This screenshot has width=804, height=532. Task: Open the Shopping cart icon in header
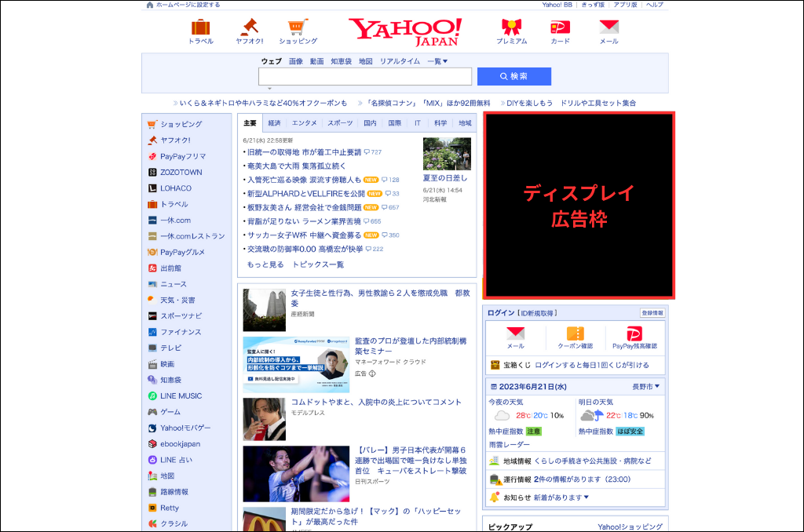pyautogui.click(x=298, y=27)
